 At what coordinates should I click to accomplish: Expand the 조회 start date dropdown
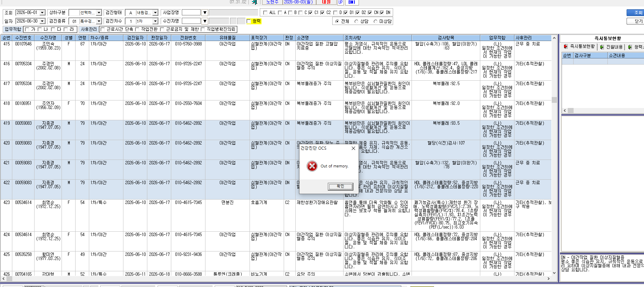(42, 13)
